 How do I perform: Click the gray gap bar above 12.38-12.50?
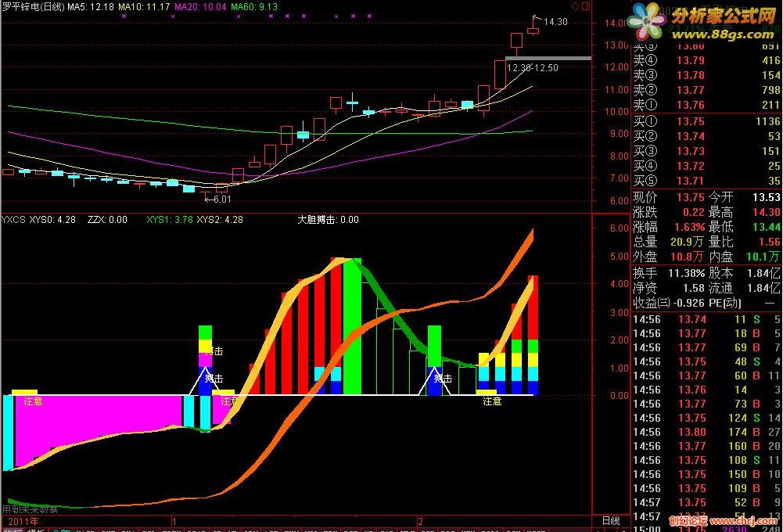tap(548, 59)
